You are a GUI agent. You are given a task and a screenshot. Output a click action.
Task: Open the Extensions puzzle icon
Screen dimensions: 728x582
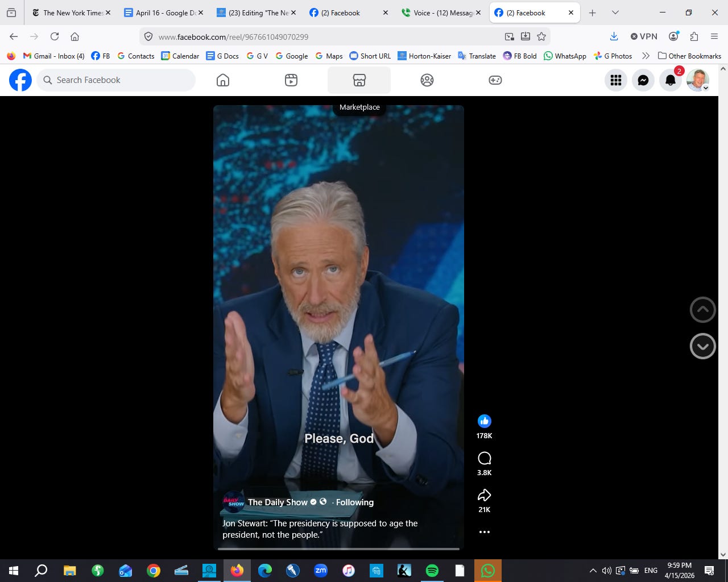[x=694, y=36]
